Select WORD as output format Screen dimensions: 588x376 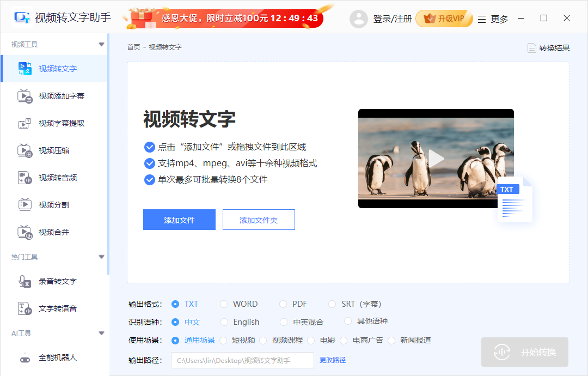224,304
